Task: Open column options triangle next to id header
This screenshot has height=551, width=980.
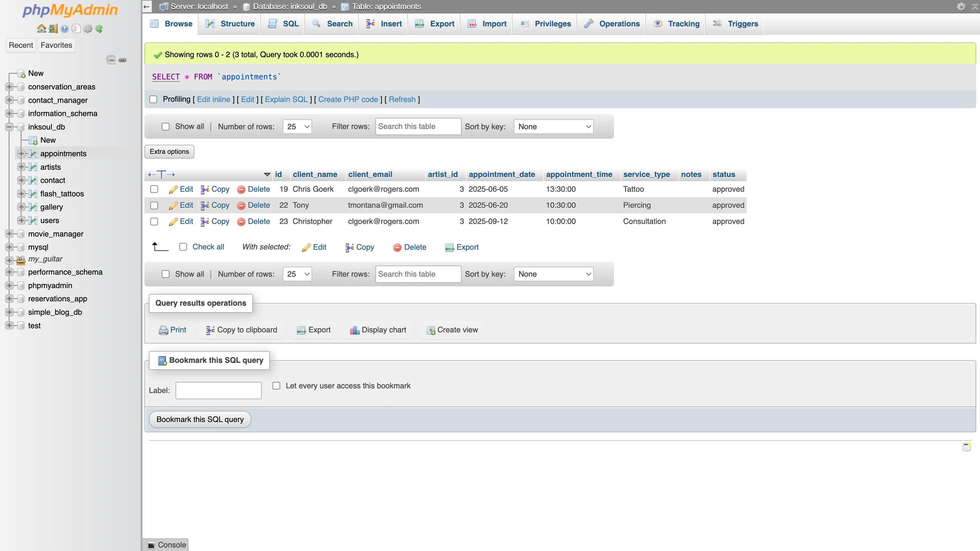Action: pos(267,175)
